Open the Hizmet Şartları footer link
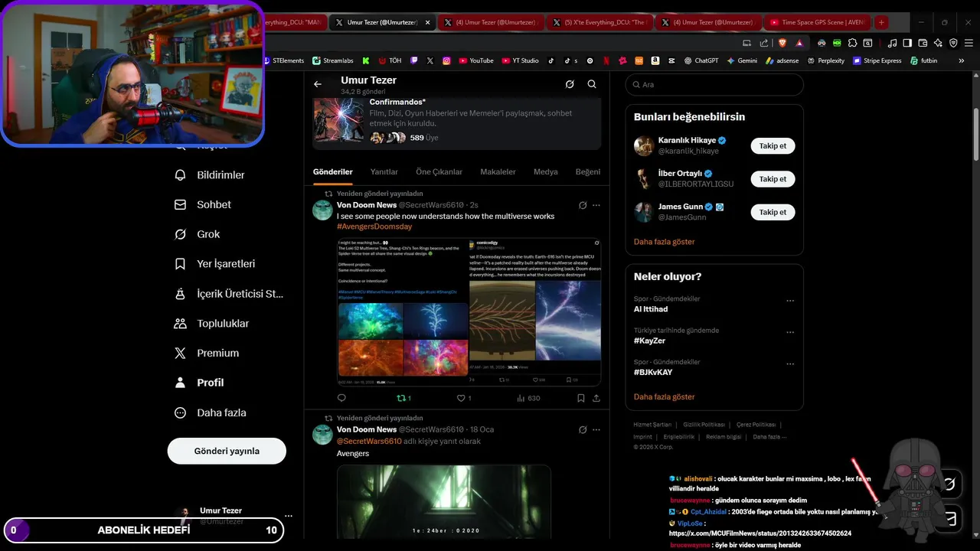The image size is (980, 551). tap(652, 425)
